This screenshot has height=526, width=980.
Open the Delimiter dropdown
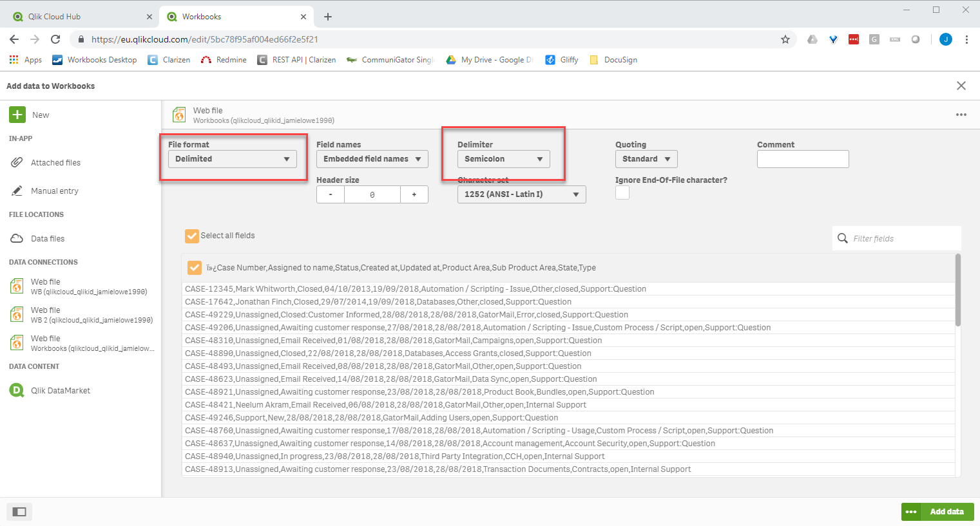tap(504, 159)
